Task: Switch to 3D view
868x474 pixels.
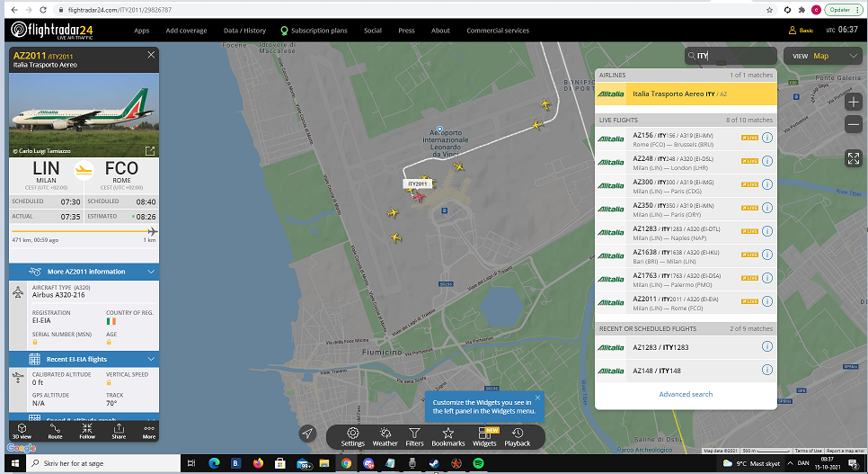Action: tap(22, 432)
